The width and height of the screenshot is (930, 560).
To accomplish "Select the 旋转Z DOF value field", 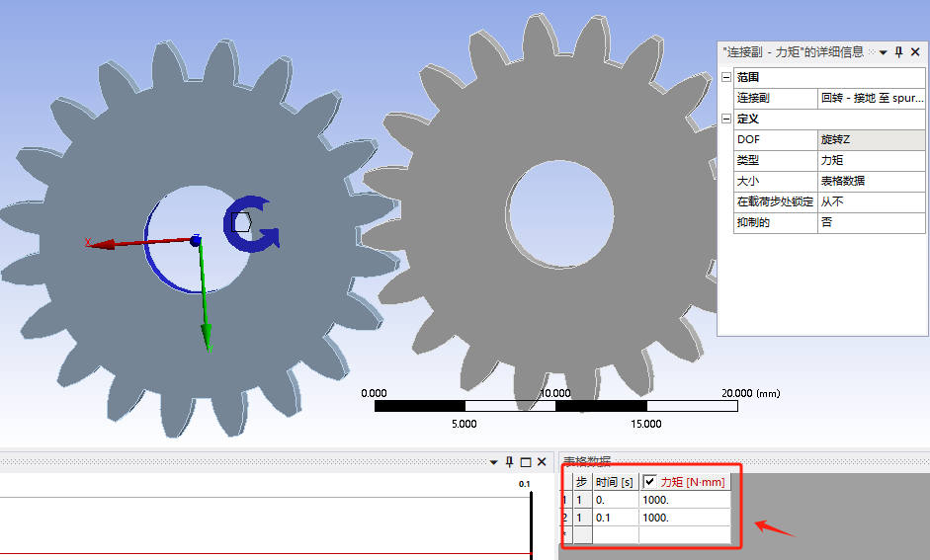I will pyautogui.click(x=871, y=139).
